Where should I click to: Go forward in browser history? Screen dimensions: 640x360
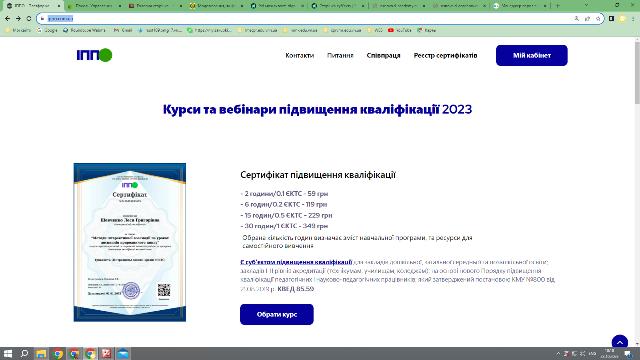(x=18, y=19)
